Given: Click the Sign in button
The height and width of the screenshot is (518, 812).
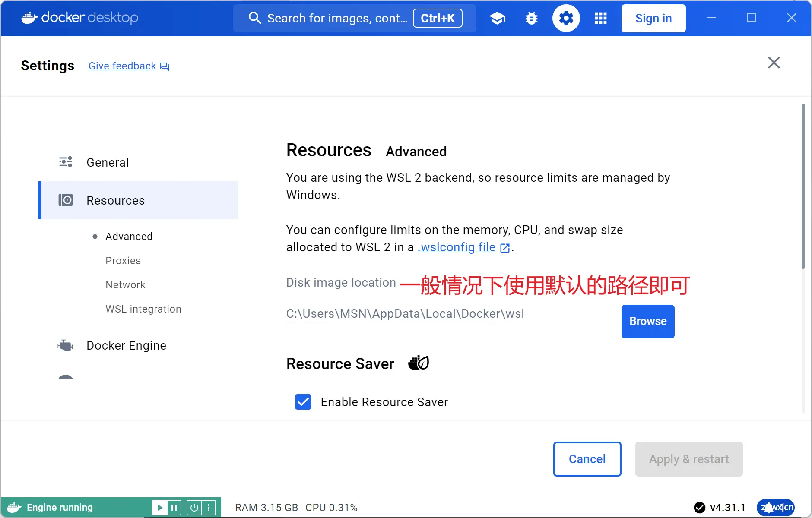Looking at the screenshot, I should pos(653,18).
